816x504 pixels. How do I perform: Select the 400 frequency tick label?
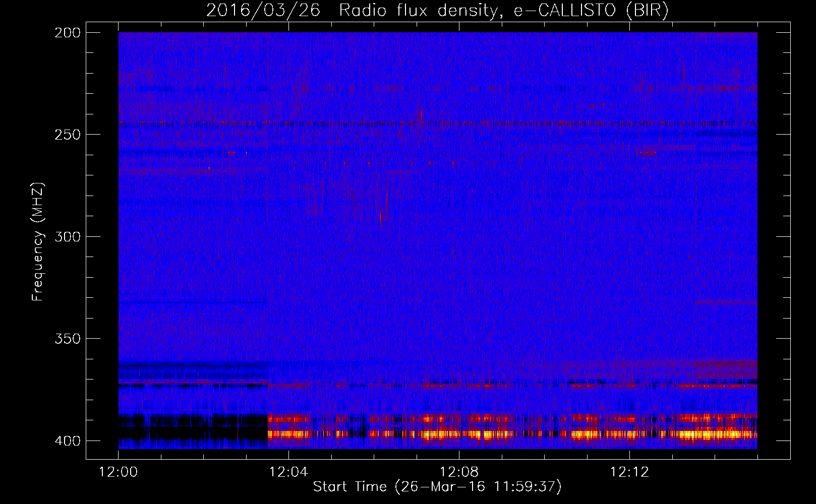point(67,440)
